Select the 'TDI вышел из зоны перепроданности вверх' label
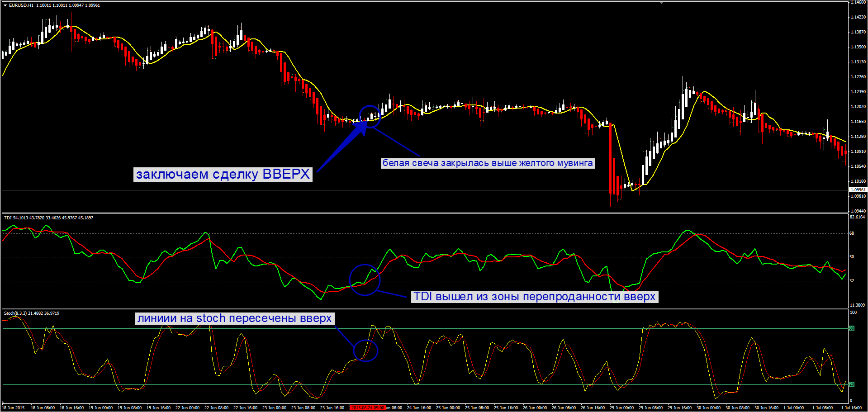Screen dimensions: 868x412 coord(534,297)
